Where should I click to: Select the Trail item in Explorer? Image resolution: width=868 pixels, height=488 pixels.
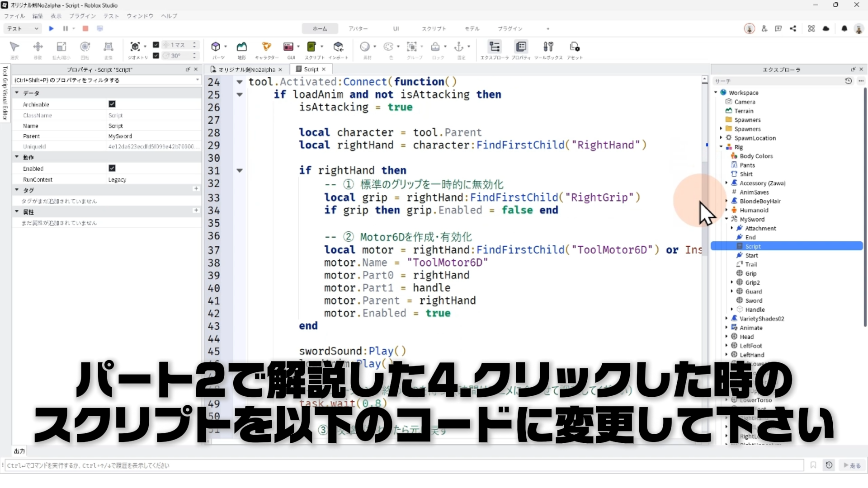pyautogui.click(x=751, y=264)
